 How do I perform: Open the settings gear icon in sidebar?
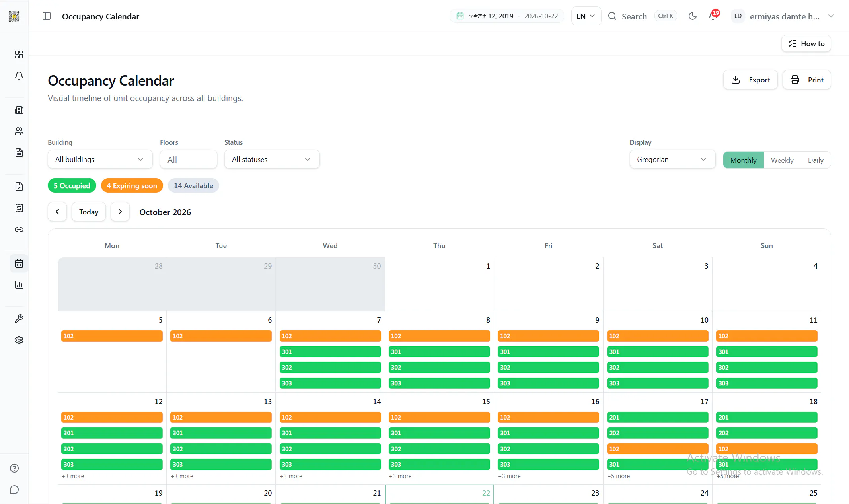(19, 340)
